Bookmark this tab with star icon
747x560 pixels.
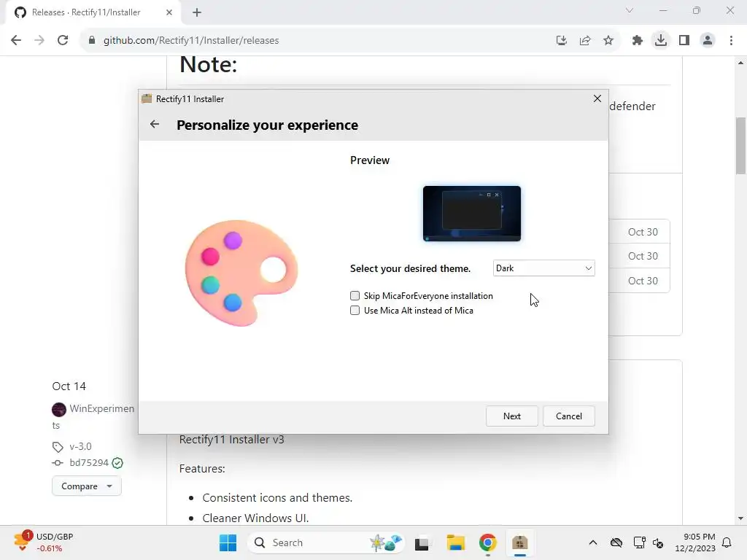point(608,41)
